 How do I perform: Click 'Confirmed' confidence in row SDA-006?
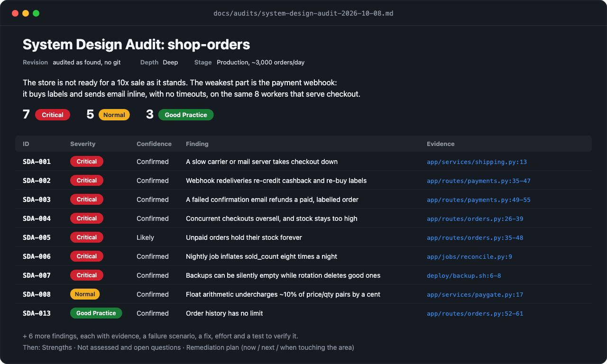pos(153,256)
